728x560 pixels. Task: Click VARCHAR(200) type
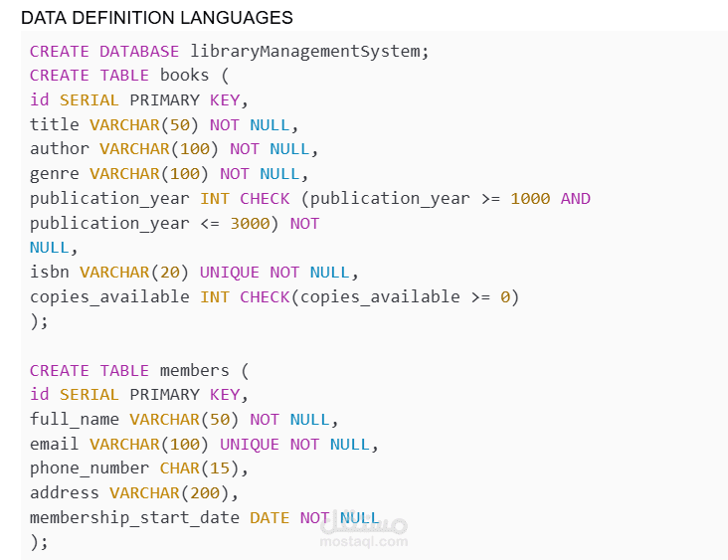click(169, 492)
